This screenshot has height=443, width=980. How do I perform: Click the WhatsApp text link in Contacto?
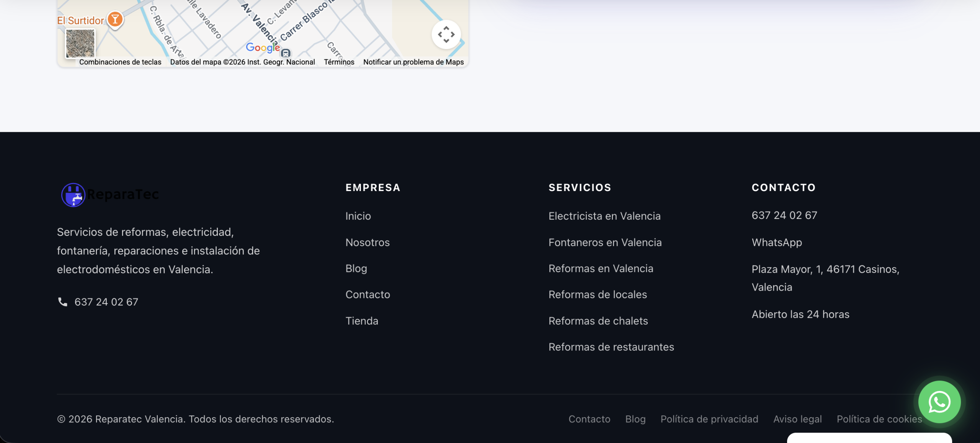coord(777,242)
